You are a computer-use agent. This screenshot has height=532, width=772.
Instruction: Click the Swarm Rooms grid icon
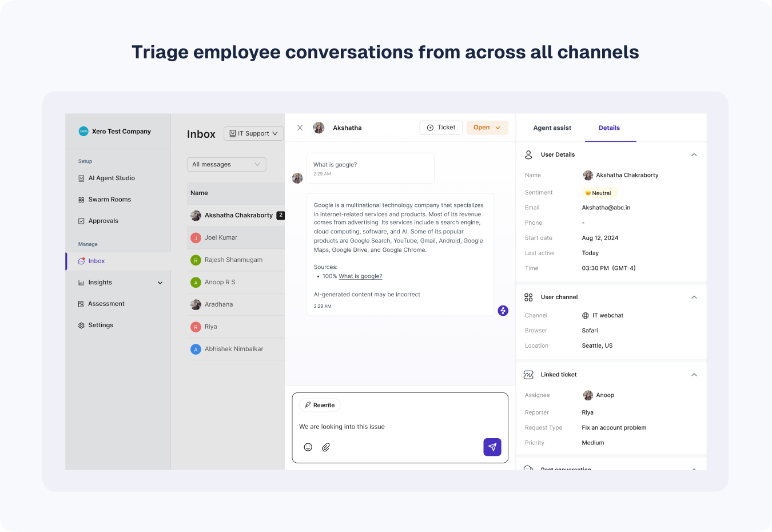point(81,200)
